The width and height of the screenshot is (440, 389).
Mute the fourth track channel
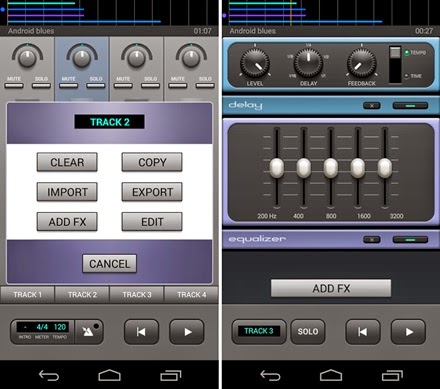point(178,85)
